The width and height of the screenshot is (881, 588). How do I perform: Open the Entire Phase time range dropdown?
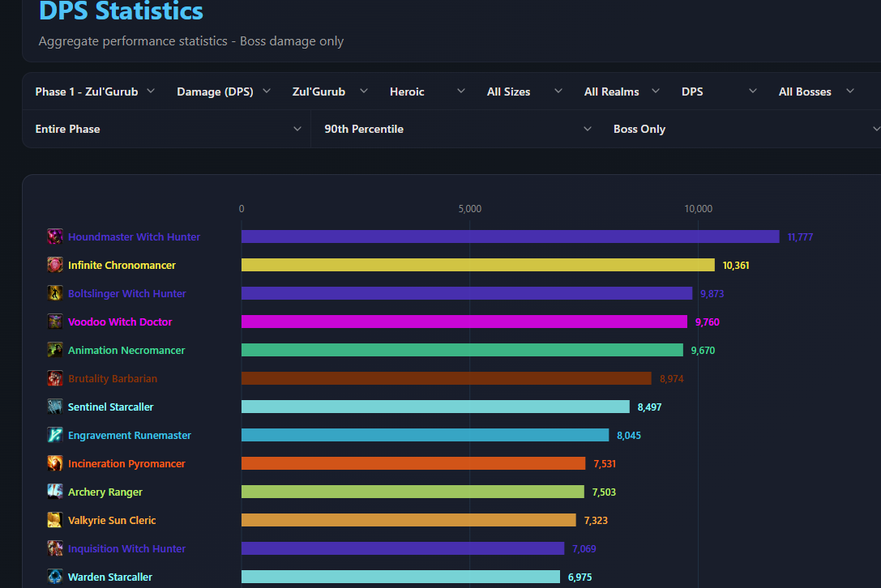pos(168,129)
